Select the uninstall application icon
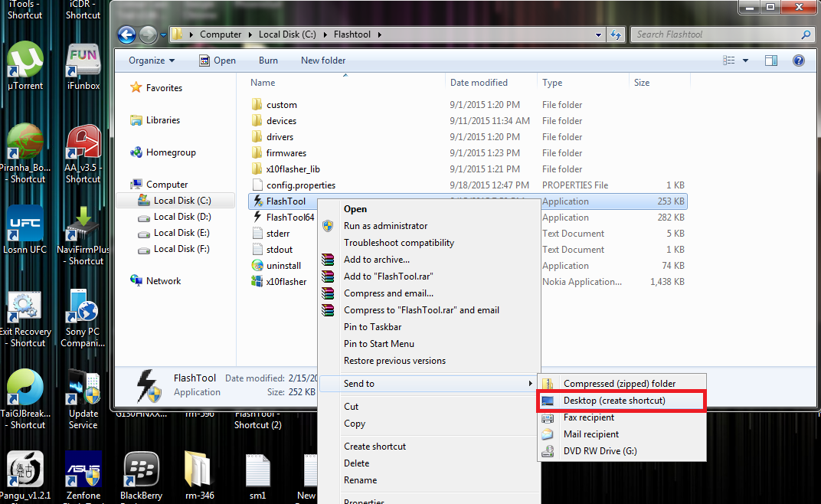 257,265
